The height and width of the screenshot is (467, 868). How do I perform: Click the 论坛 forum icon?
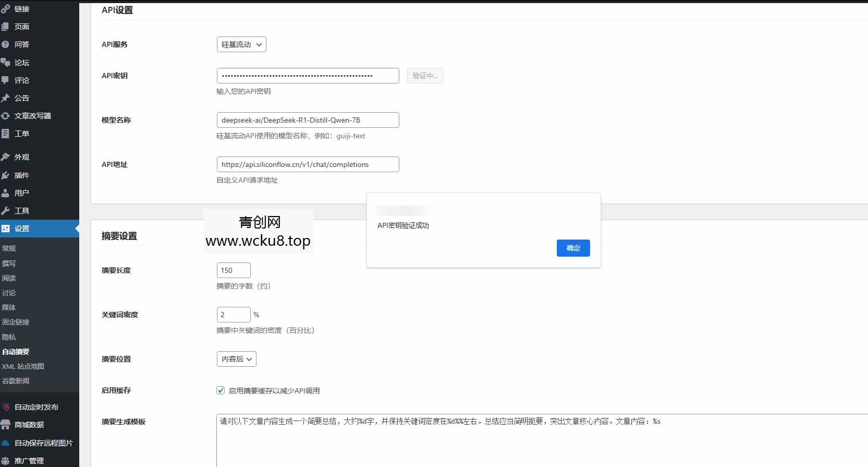(5, 63)
